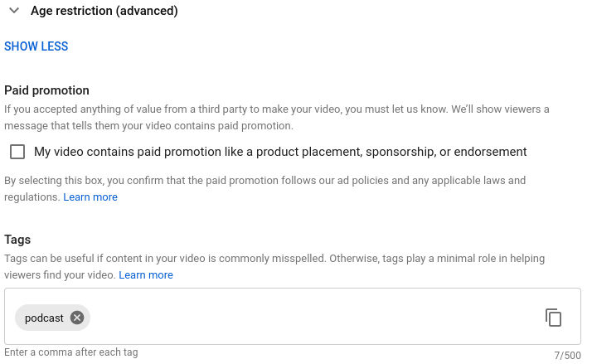Click the 'My video contains paid promotion' label
This screenshot has width=592, height=364.
coord(280,152)
